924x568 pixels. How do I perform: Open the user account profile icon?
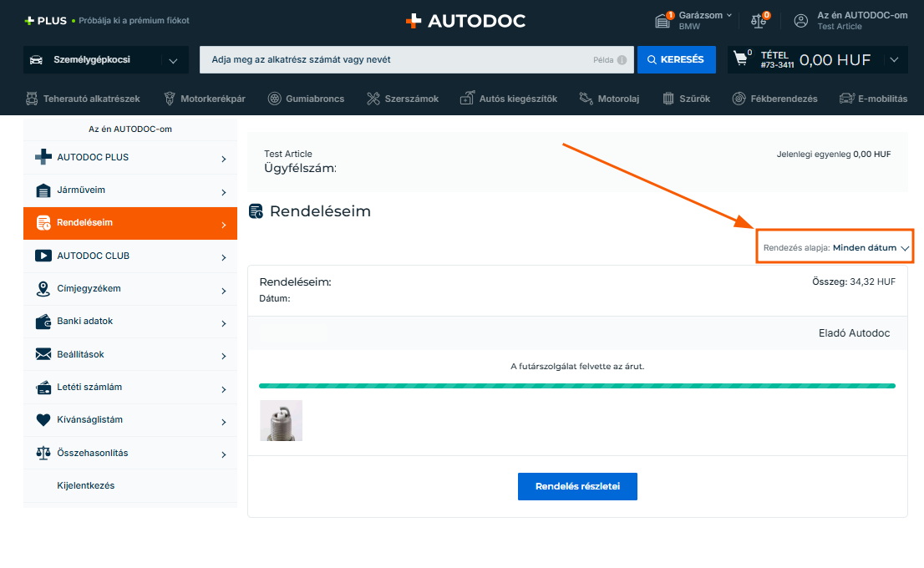click(801, 21)
